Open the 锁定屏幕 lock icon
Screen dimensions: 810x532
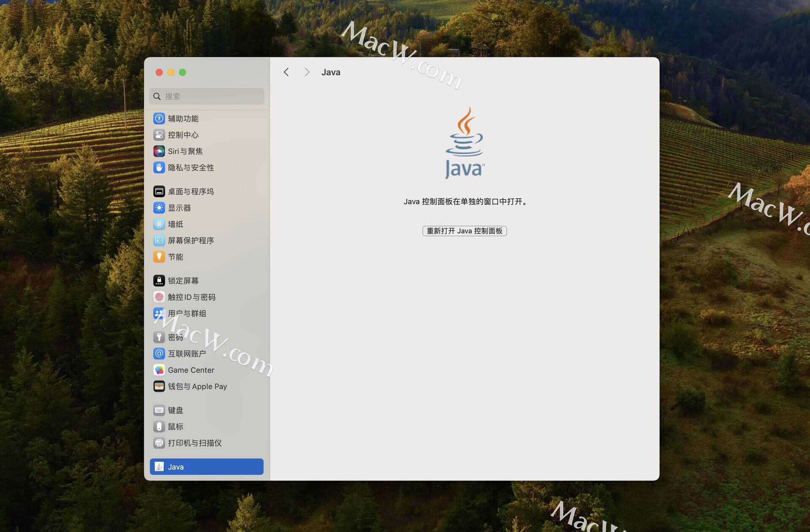coord(159,281)
